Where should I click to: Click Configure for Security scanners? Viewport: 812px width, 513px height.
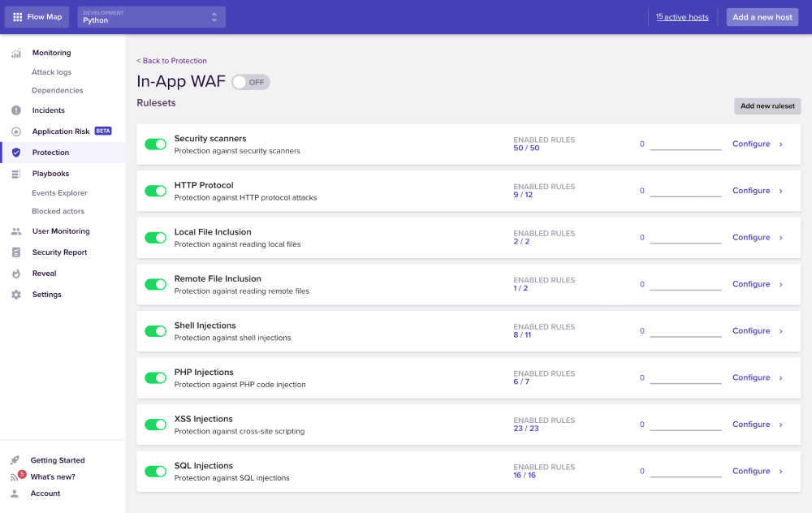point(751,144)
